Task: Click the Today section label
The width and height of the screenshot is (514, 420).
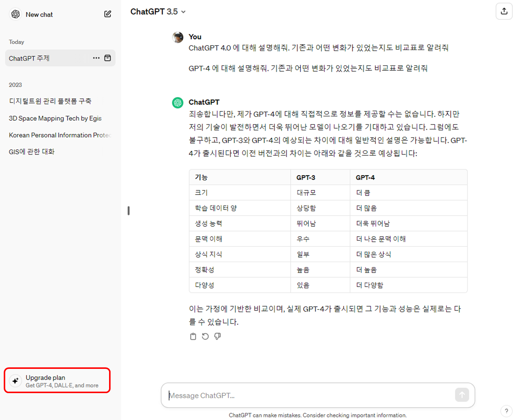Action: (x=16, y=42)
